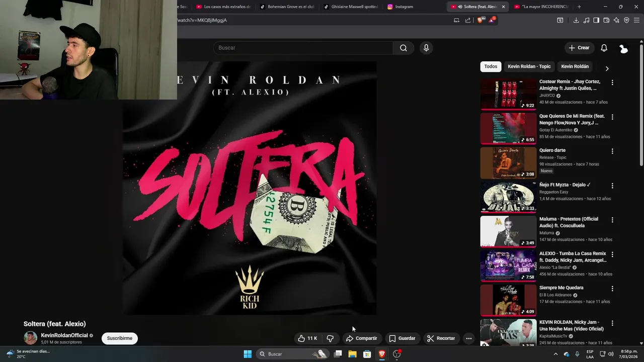Image resolution: width=644 pixels, height=362 pixels.
Task: Click the install app icon in address bar
Action: pyautogui.click(x=456, y=20)
